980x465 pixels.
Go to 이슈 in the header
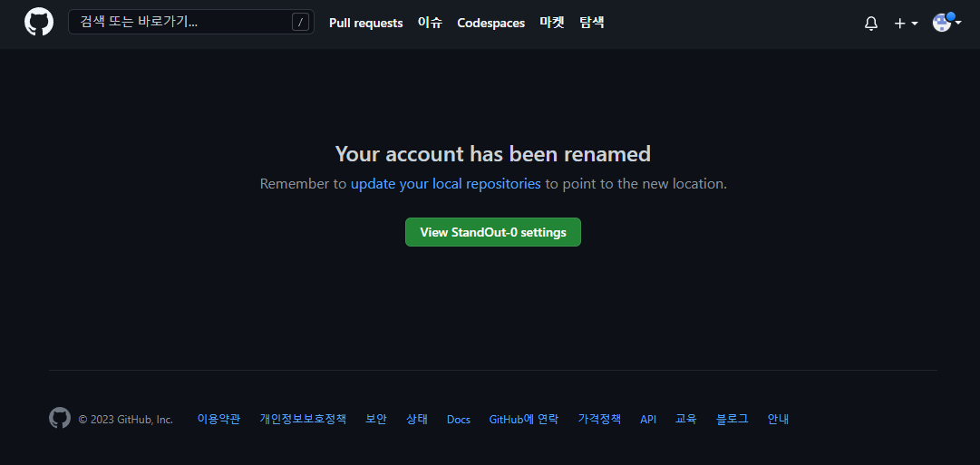(430, 24)
